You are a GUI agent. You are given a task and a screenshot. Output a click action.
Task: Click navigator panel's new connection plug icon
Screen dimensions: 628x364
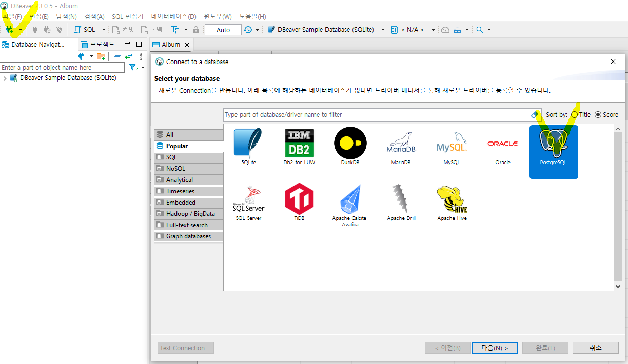pos(82,56)
